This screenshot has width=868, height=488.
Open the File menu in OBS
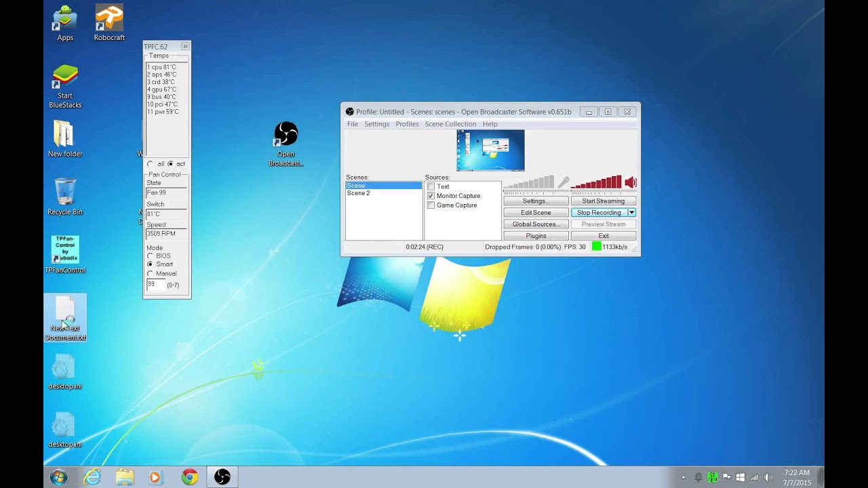(x=353, y=124)
